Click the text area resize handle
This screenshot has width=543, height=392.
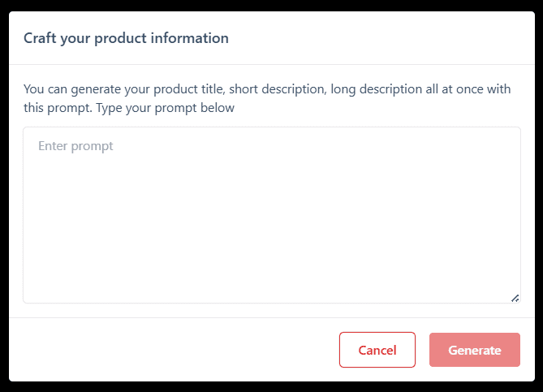(515, 298)
